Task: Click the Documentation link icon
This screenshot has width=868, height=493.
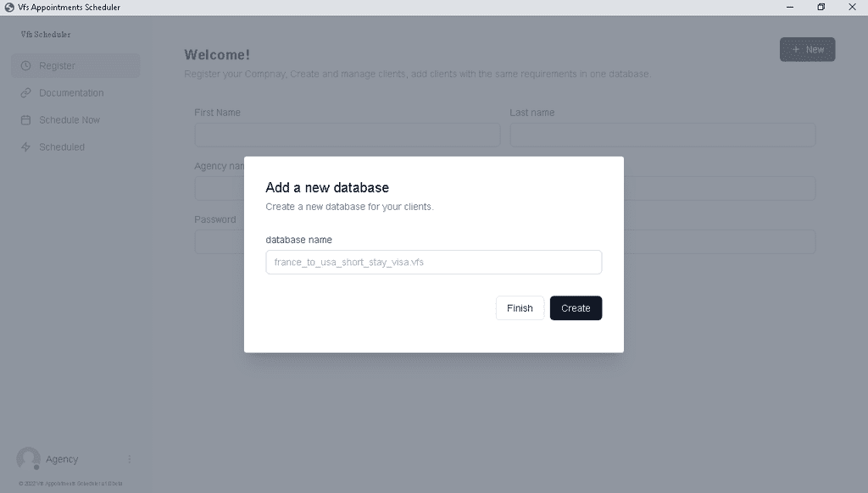Action: pyautogui.click(x=26, y=93)
